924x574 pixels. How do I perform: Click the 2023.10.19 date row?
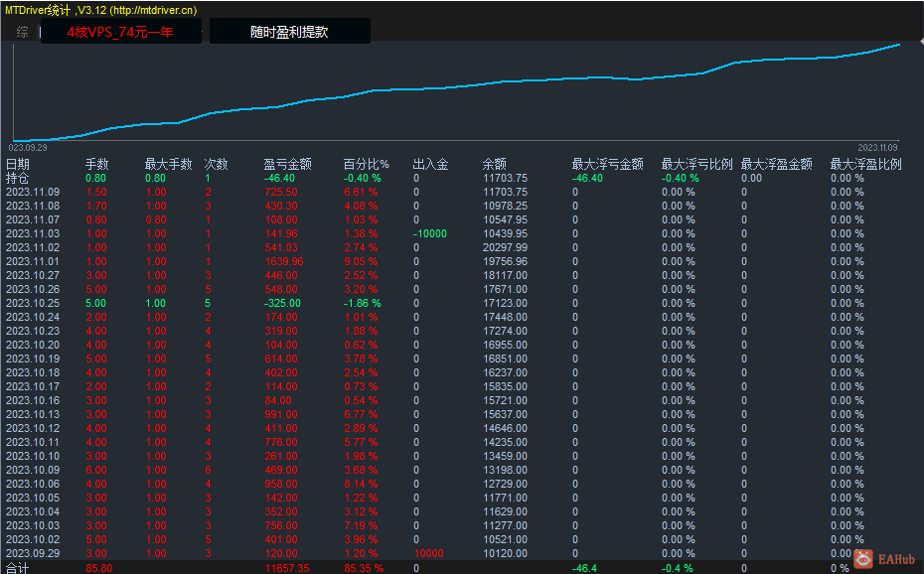coord(33,359)
